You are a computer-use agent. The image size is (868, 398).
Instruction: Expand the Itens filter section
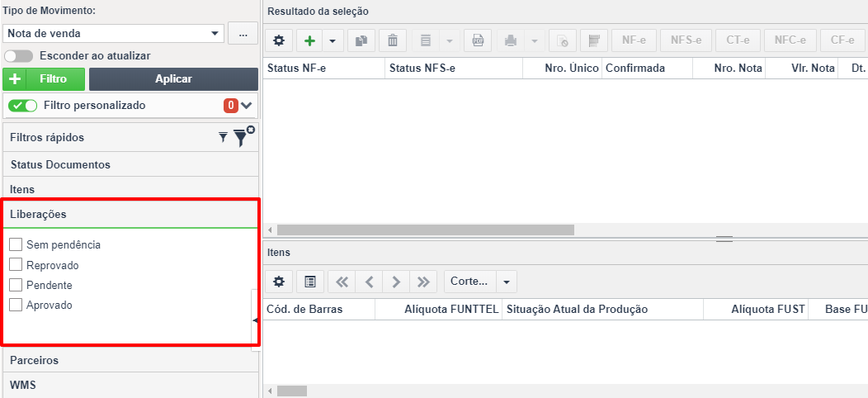pos(130,189)
